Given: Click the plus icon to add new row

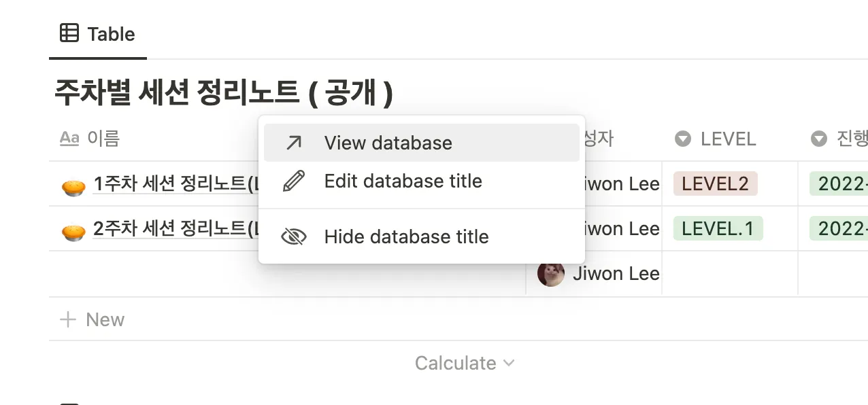Looking at the screenshot, I should coord(67,319).
